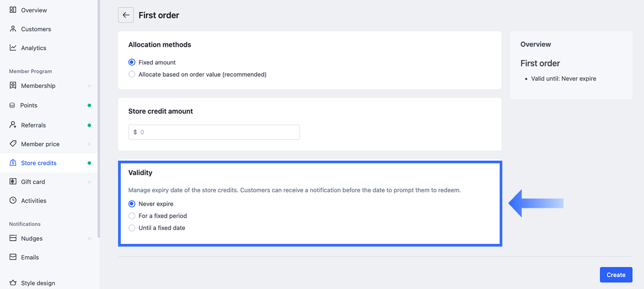644x289 pixels.
Task: Click the Gift card icon
Action: click(13, 182)
